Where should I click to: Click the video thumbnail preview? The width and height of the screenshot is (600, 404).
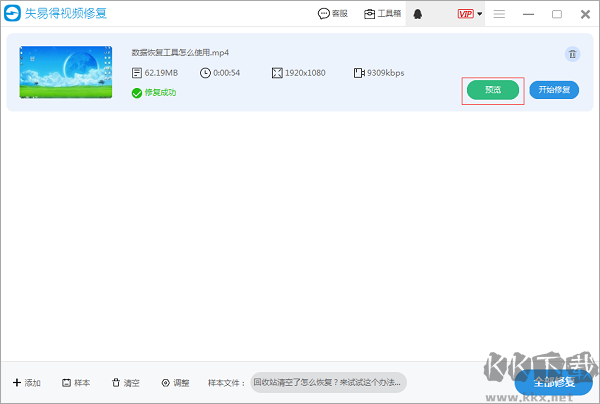(66, 72)
